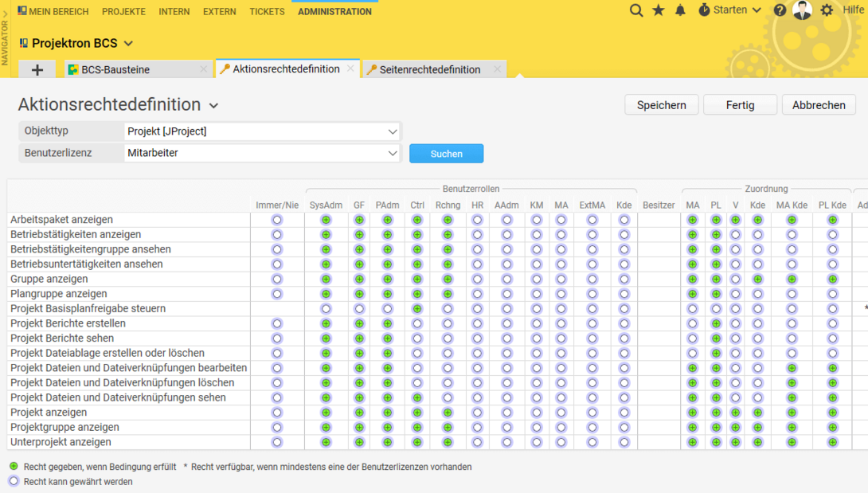Click the Seitenrechtedefinition key icon

point(371,70)
